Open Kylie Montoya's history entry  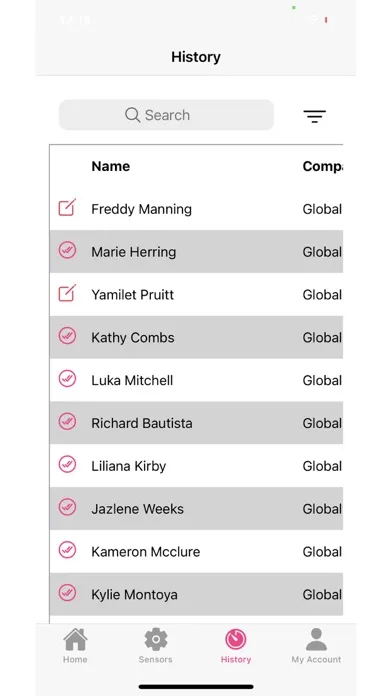(x=196, y=594)
